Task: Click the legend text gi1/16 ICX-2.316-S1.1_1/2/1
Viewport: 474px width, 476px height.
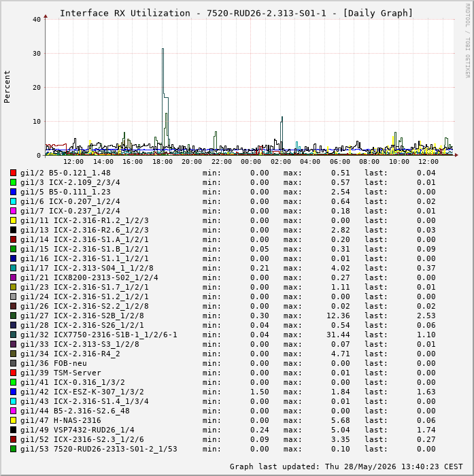Action: pyautogui.click(x=84, y=258)
